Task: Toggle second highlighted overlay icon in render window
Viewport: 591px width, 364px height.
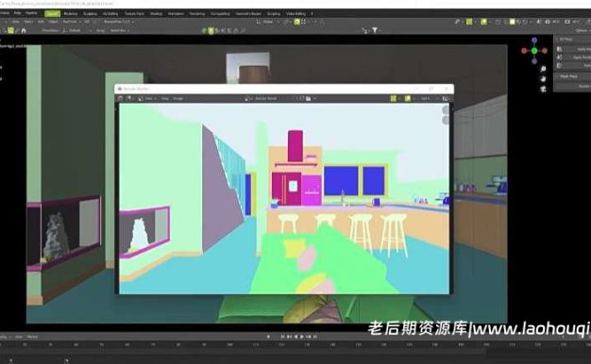Action: 408,98
